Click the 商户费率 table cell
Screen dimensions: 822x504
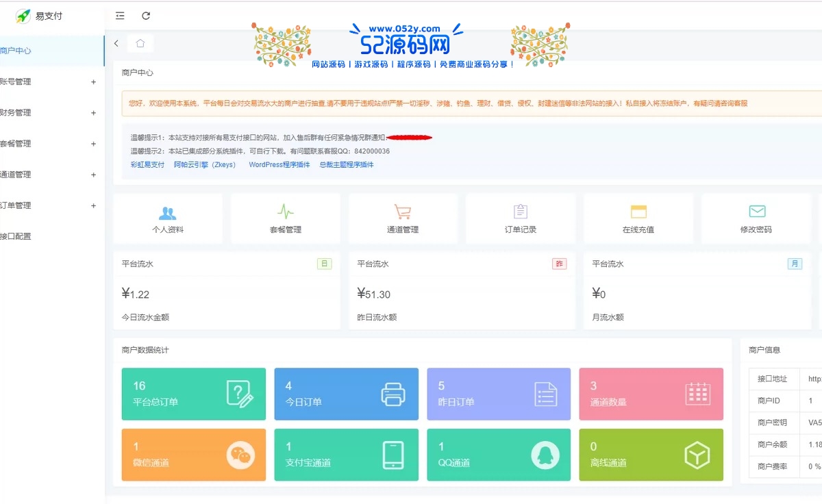coord(773,466)
